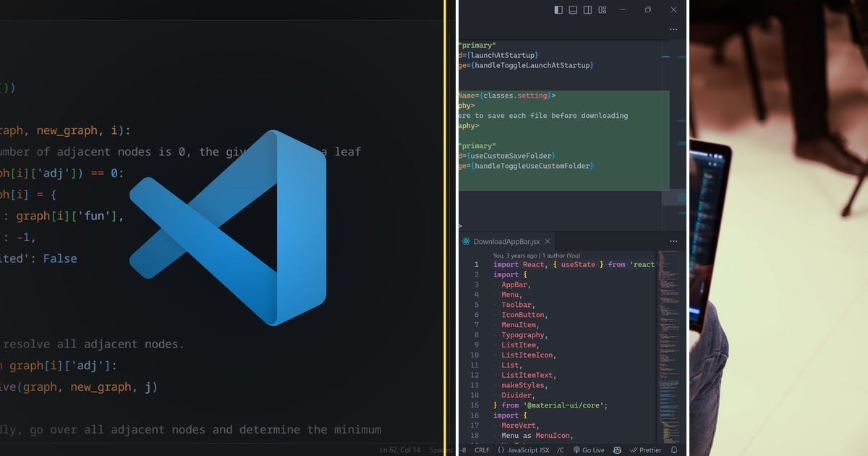
Task: Toggle the Primary Side Bar layout icon
Action: (559, 10)
